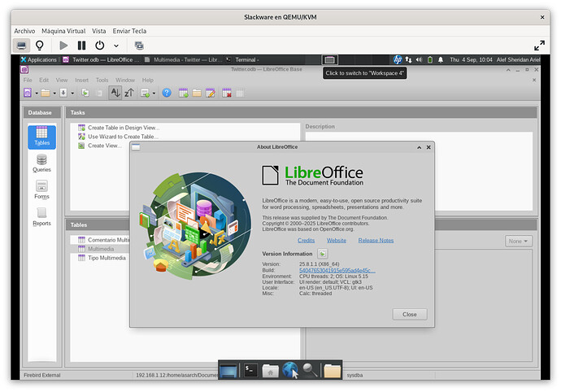The width and height of the screenshot is (561, 392).
Task: Select Tables in Database sidebar
Action: pos(41,137)
